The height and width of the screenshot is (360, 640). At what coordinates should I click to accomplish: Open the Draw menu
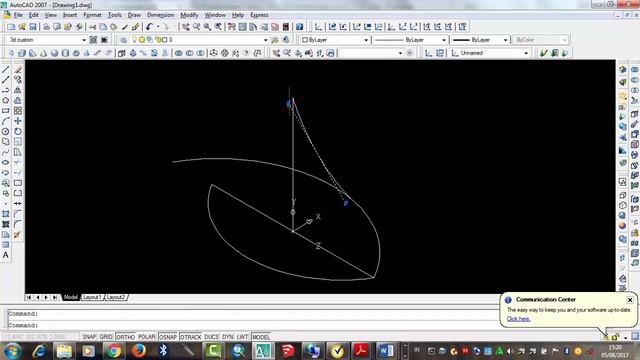(134, 15)
